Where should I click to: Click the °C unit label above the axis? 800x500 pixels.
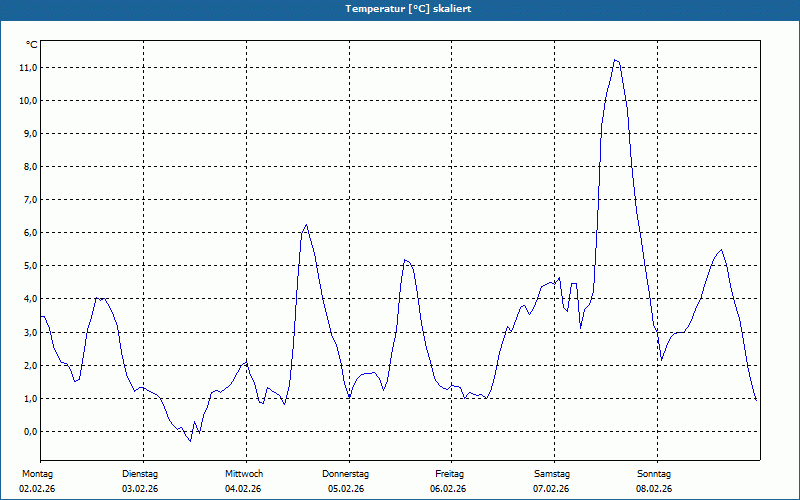31,45
